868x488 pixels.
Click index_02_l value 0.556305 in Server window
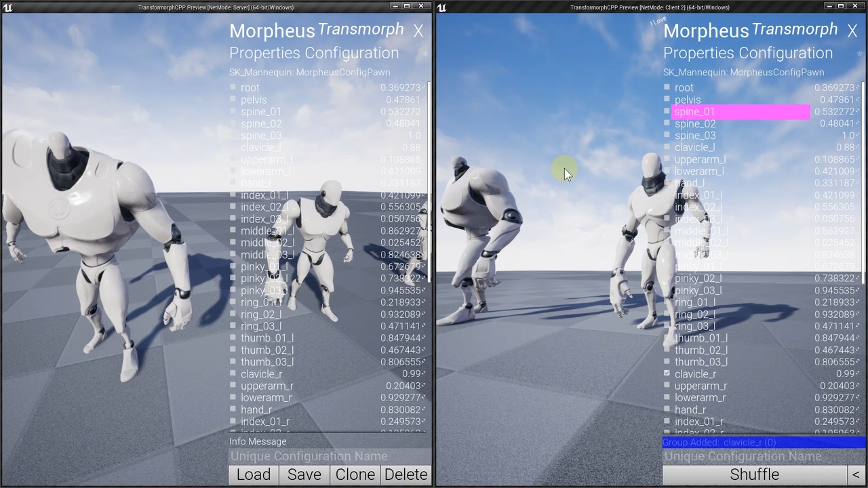(400, 207)
